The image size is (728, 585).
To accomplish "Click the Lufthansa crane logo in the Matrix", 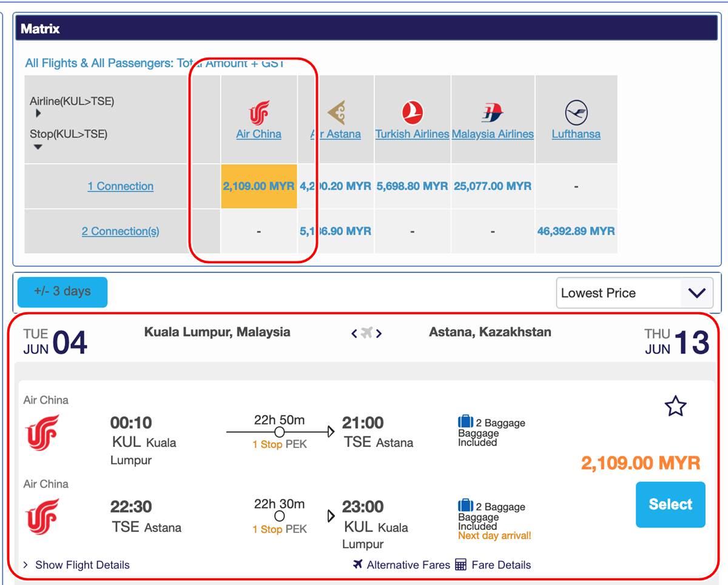I will click(x=576, y=113).
